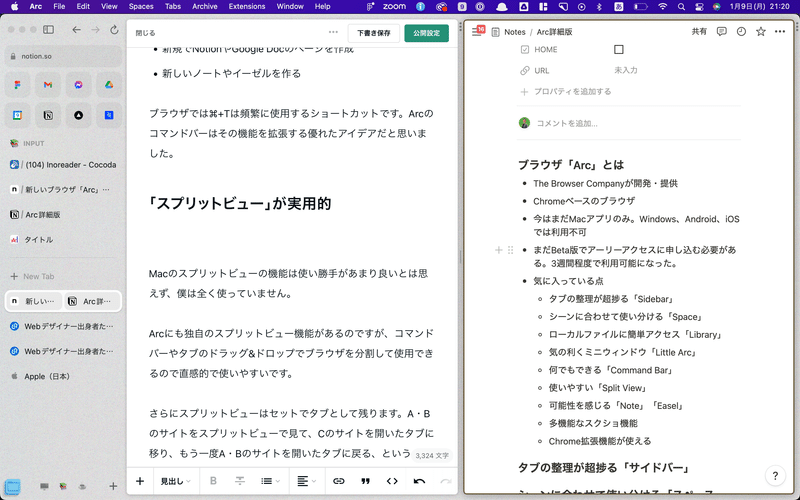Click the コメントを追加 comment field
This screenshot has height=500, width=800.
[567, 123]
